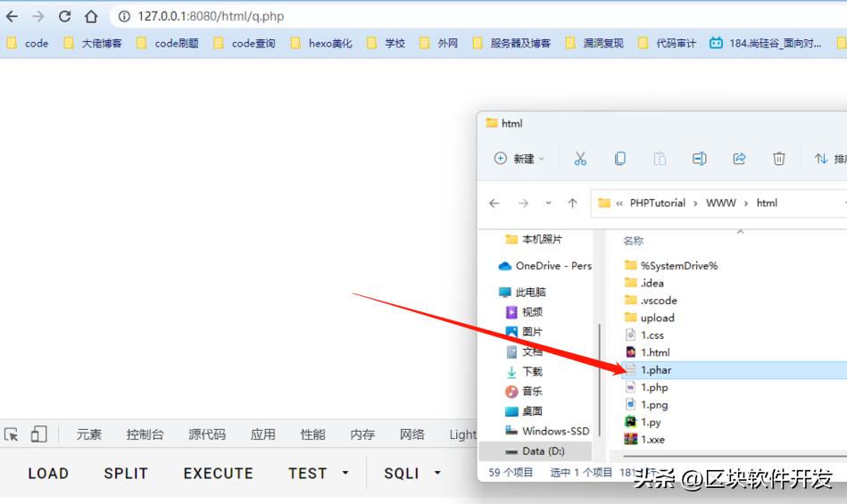Image resolution: width=847 pixels, height=504 pixels.
Task: Click the Share icon in Explorer toolbar
Action: (x=739, y=159)
